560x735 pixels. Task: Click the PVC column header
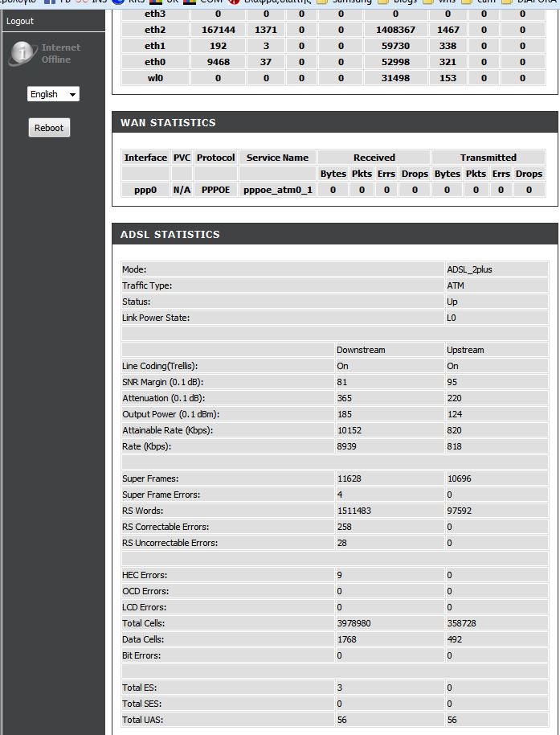point(182,158)
